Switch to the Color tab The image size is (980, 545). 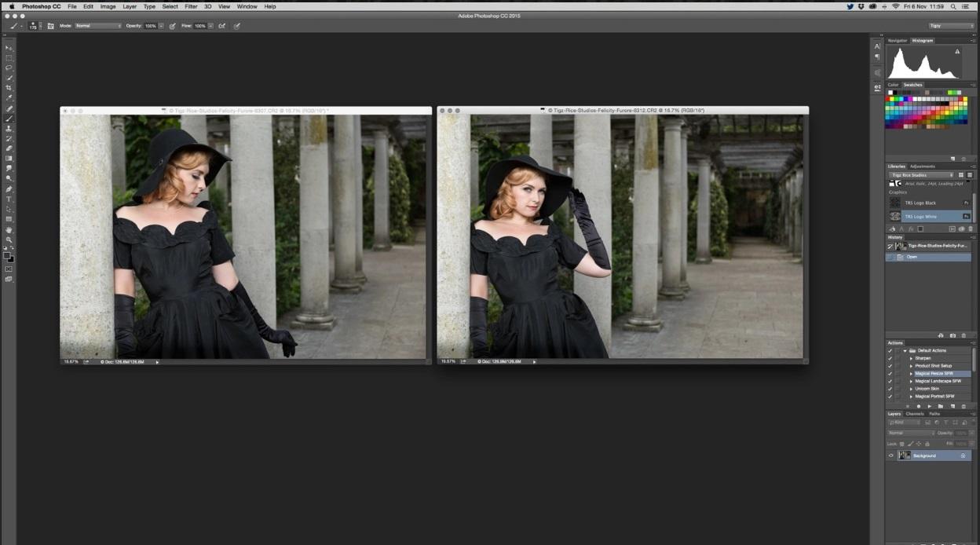[x=893, y=85]
